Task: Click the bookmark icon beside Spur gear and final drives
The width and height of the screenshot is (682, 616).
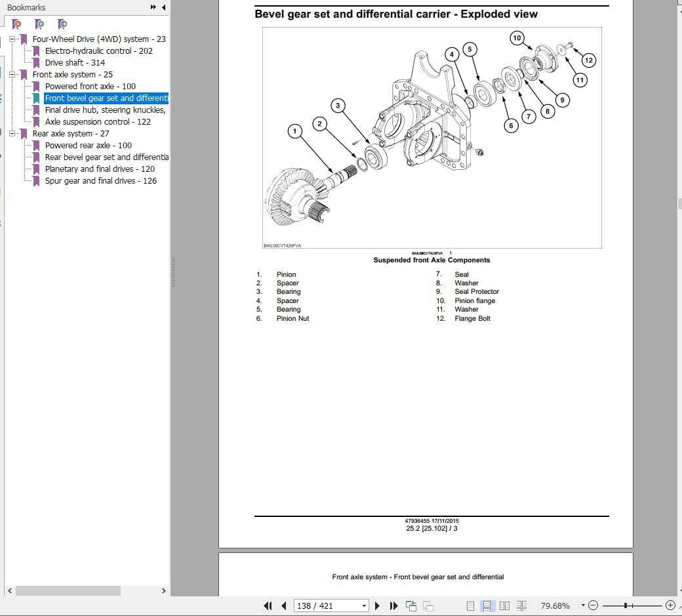Action: coord(37,180)
